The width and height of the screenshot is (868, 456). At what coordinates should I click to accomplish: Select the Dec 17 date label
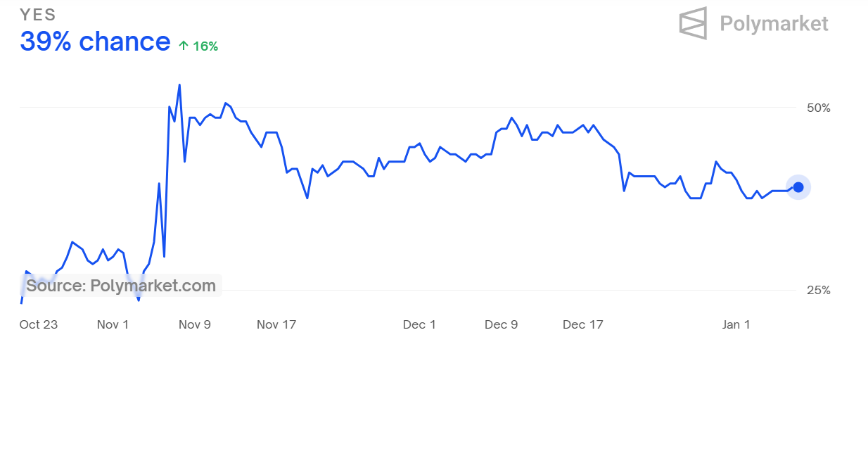[x=583, y=324]
